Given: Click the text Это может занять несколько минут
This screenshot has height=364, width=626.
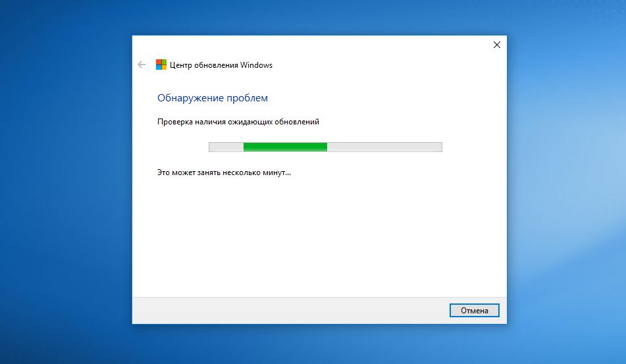Looking at the screenshot, I should pos(224,172).
